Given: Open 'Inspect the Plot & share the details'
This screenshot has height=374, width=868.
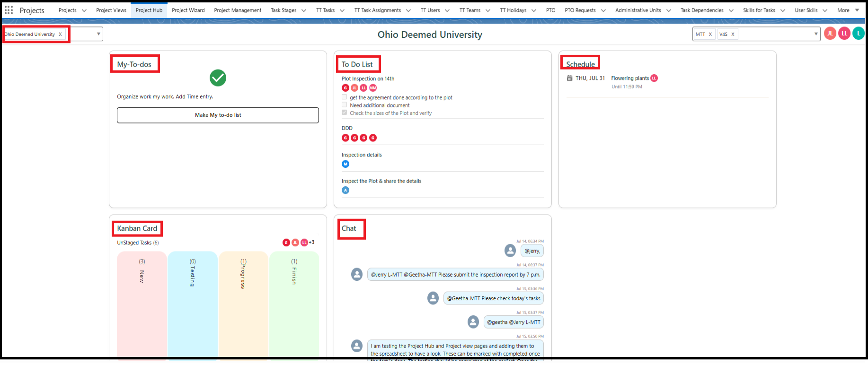Looking at the screenshot, I should (x=381, y=181).
